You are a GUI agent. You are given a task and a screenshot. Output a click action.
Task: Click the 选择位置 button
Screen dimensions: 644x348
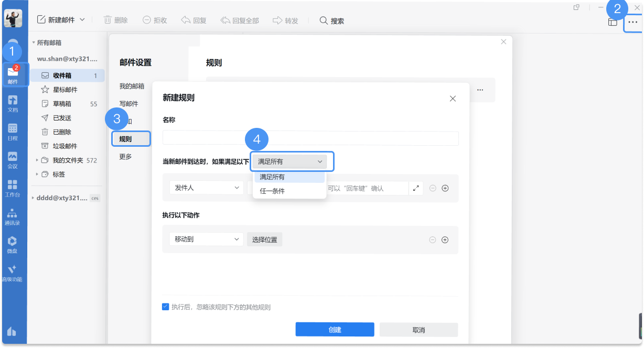coord(265,240)
